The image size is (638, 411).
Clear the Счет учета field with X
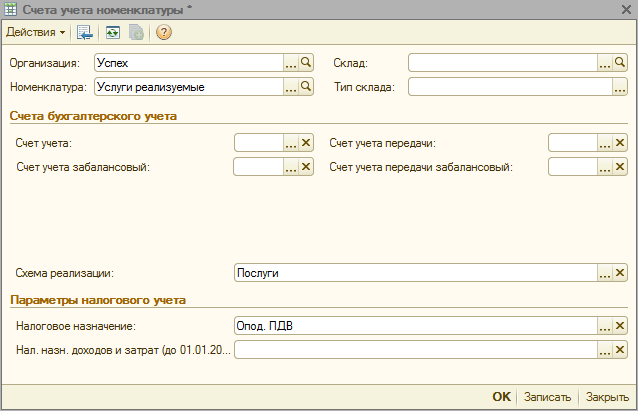307,143
